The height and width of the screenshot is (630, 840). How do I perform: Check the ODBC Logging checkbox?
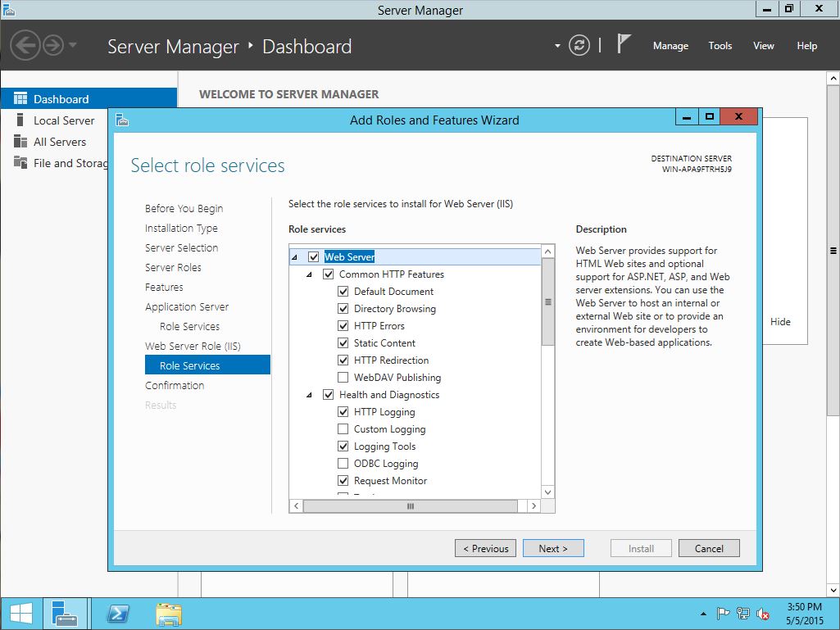(343, 464)
